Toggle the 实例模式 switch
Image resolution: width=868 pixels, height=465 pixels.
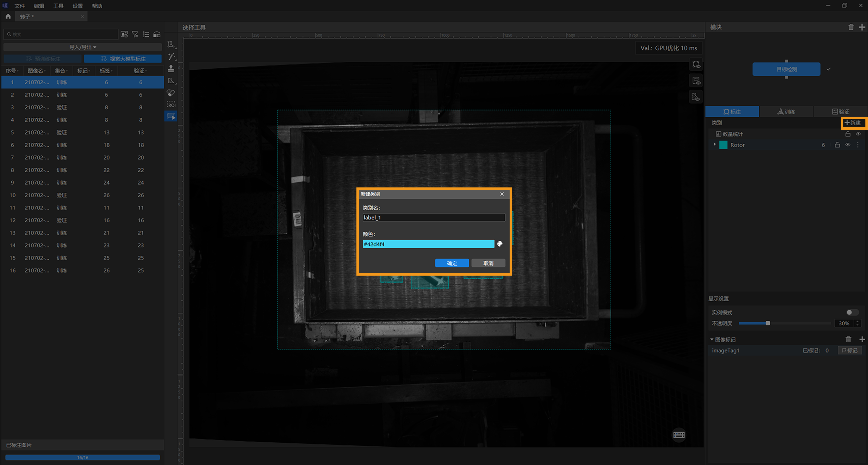(851, 312)
